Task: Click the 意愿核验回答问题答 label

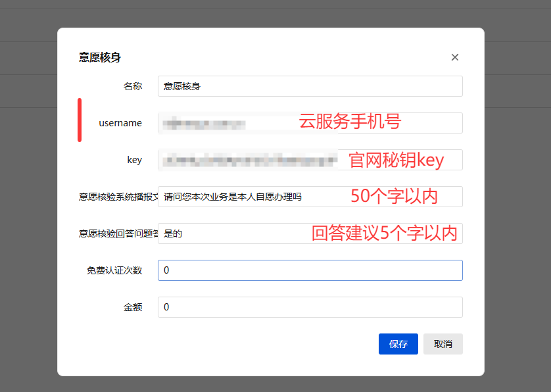Action: point(118,233)
